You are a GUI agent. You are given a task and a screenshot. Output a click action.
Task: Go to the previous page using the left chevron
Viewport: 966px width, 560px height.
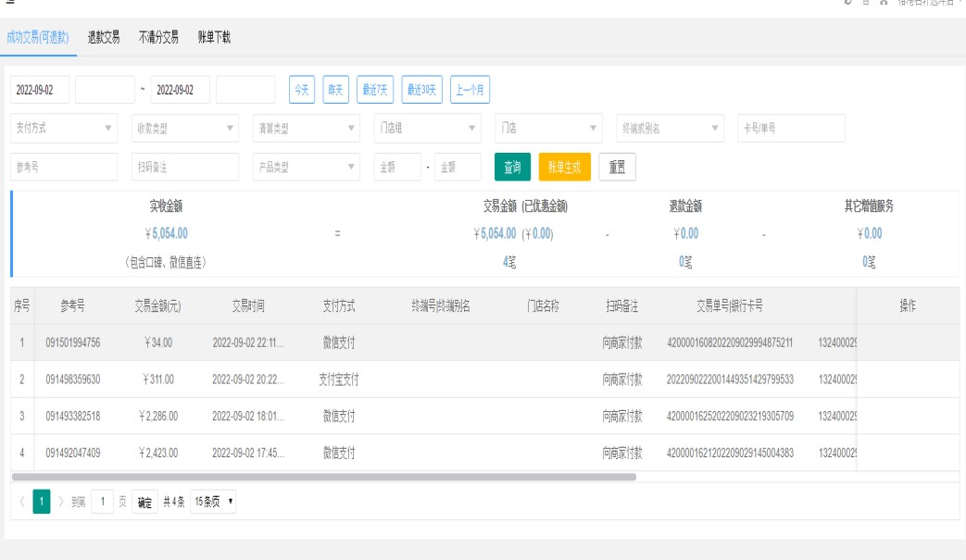tap(20, 502)
